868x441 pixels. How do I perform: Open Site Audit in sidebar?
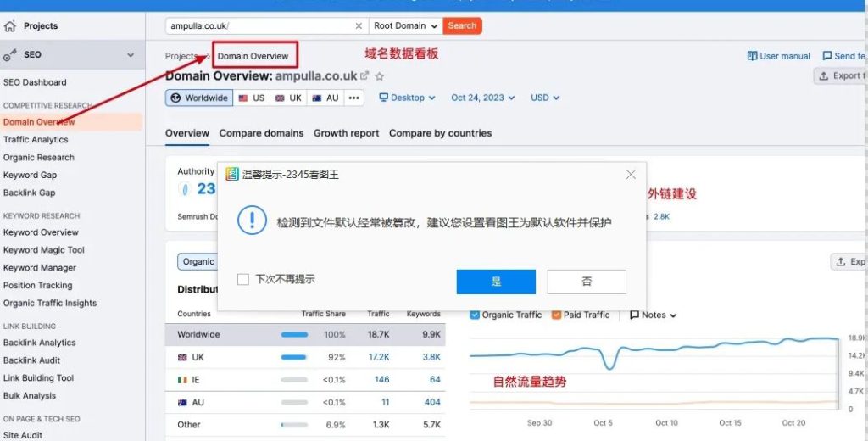(x=23, y=435)
